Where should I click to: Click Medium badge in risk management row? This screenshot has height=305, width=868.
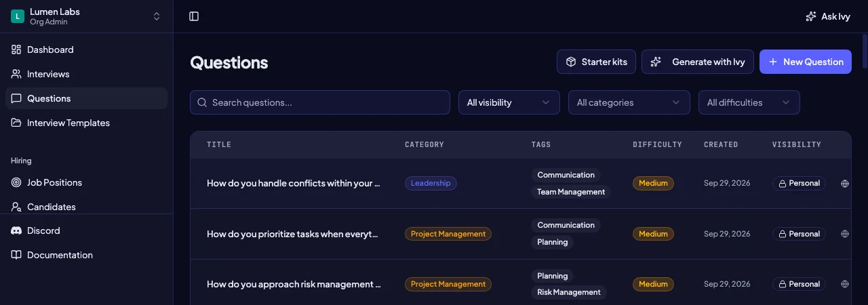point(653,284)
